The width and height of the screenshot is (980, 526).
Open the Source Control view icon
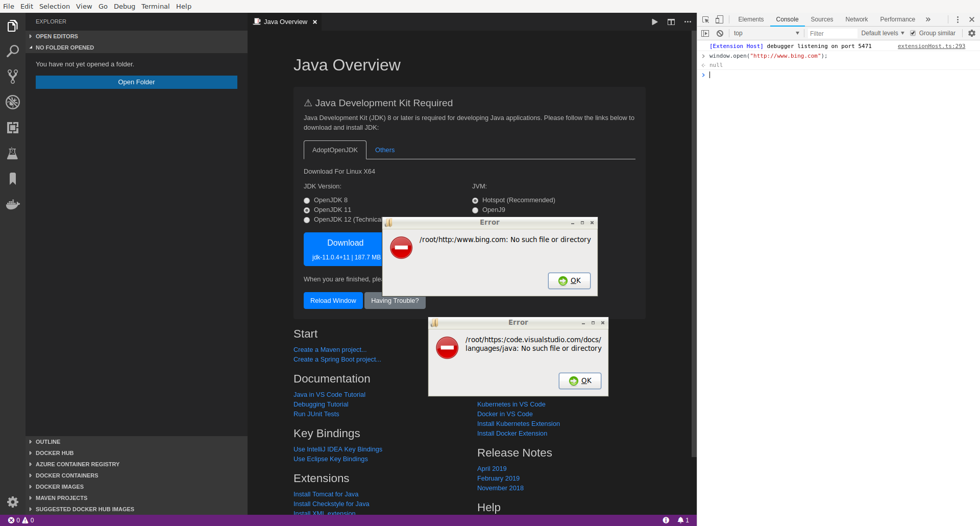tap(13, 77)
